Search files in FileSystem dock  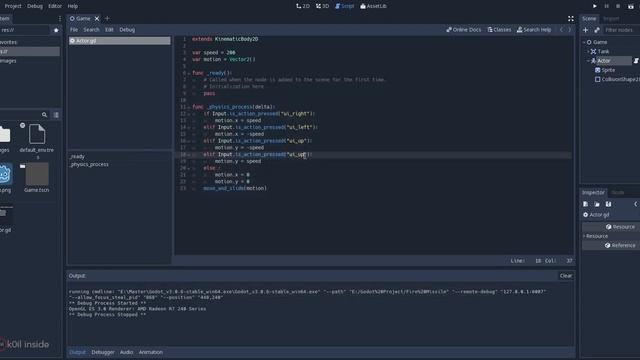(x=44, y=115)
